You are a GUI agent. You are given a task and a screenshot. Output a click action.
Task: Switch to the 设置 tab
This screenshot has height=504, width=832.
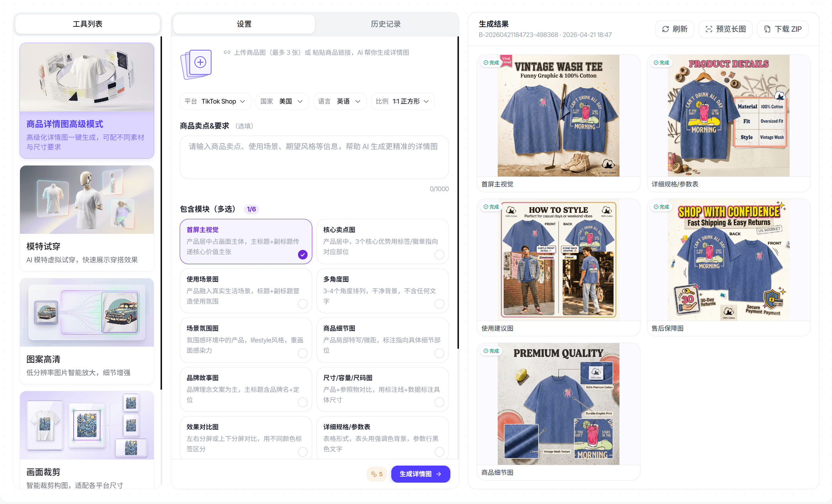tap(244, 24)
